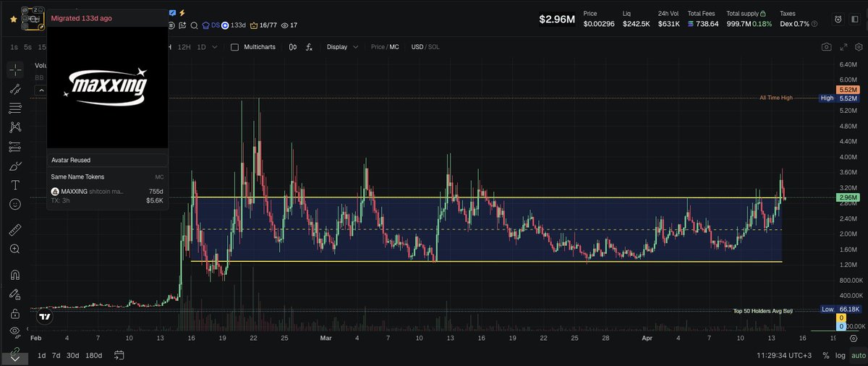Select the 1D timeframe
Viewport: 868px width, 366px height.
click(x=202, y=47)
